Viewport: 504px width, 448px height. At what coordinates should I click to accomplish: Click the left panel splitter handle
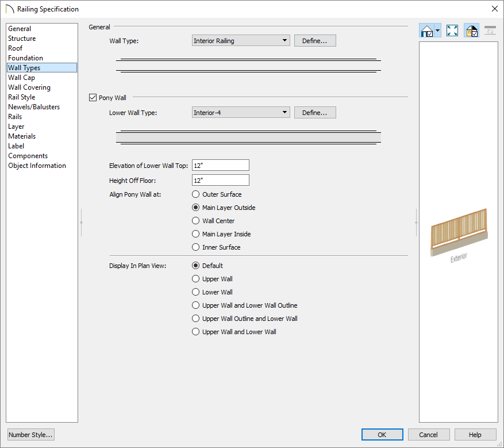pyautogui.click(x=82, y=223)
